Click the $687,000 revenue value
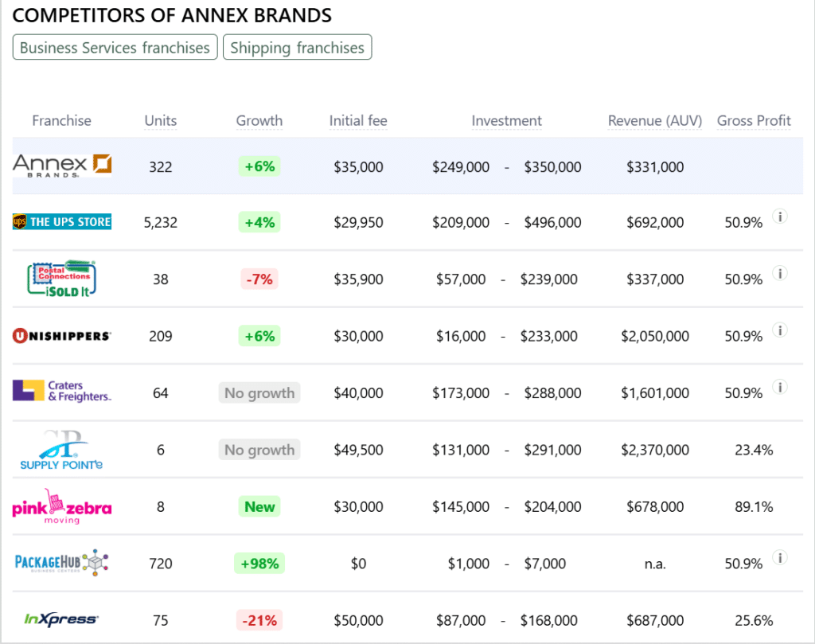 (x=655, y=620)
